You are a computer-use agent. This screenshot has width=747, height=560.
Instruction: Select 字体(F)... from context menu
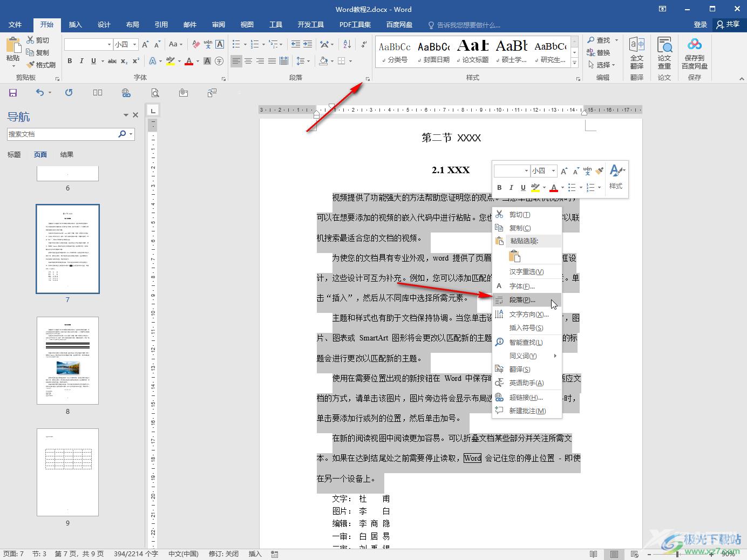527,286
